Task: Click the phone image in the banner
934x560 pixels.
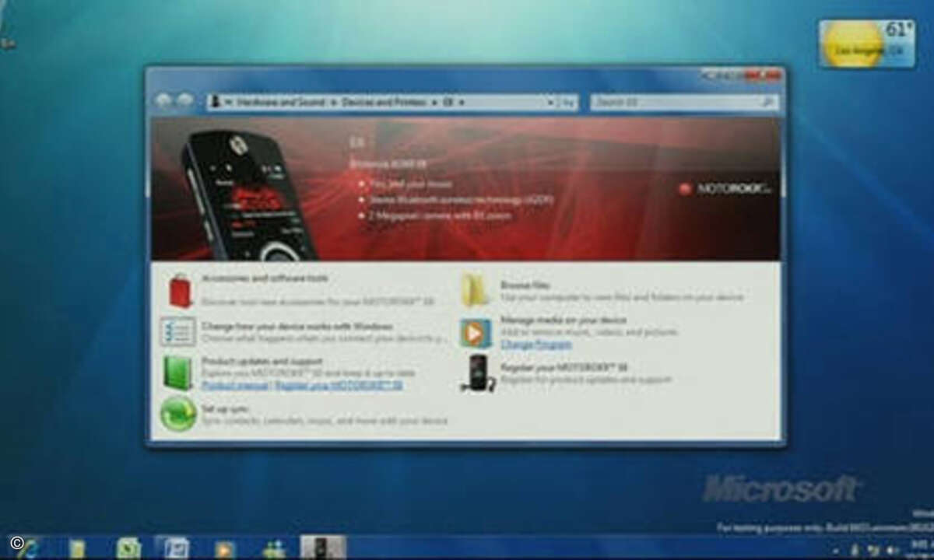Action: tap(248, 194)
